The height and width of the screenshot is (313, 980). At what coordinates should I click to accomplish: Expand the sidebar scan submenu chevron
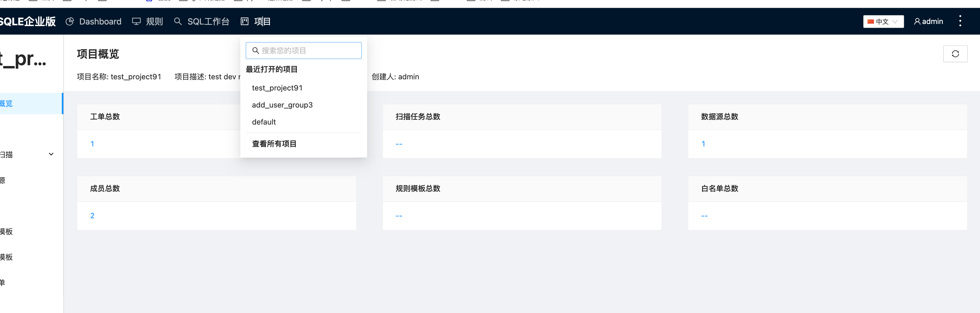[x=51, y=154]
